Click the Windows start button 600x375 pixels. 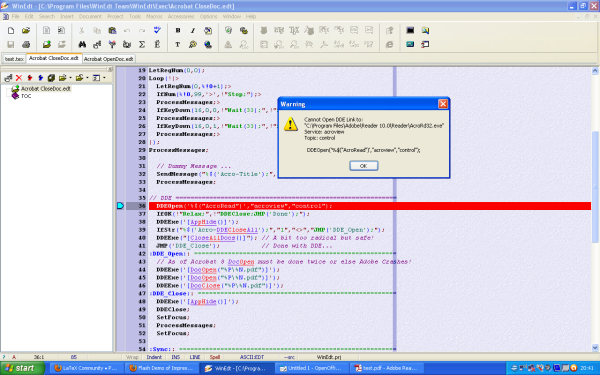click(22, 368)
